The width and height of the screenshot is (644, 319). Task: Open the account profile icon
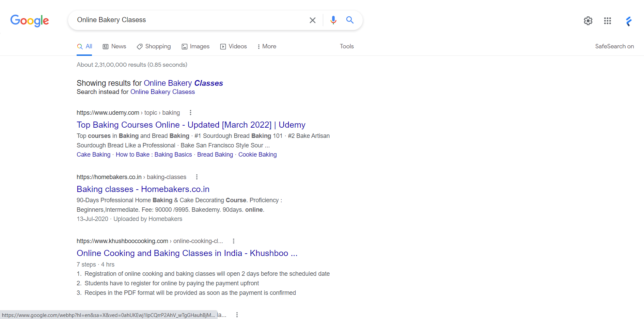pyautogui.click(x=629, y=21)
